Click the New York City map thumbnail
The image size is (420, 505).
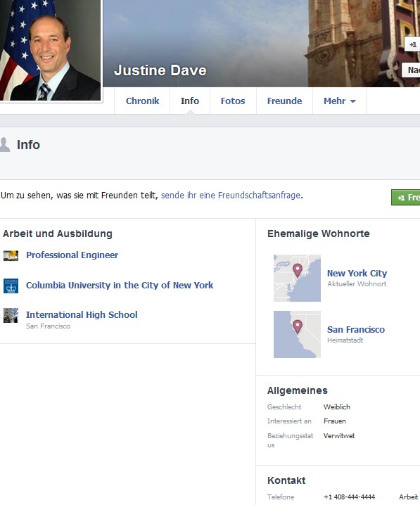click(297, 279)
